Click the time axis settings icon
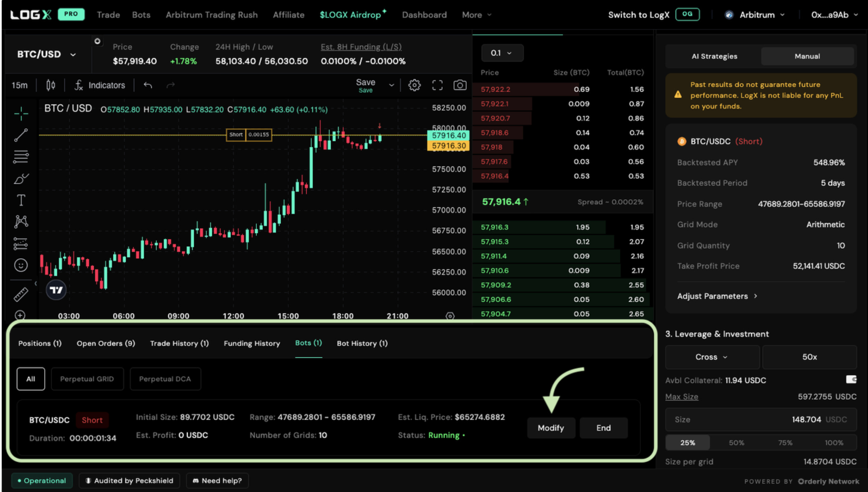The image size is (868, 492). coord(450,315)
